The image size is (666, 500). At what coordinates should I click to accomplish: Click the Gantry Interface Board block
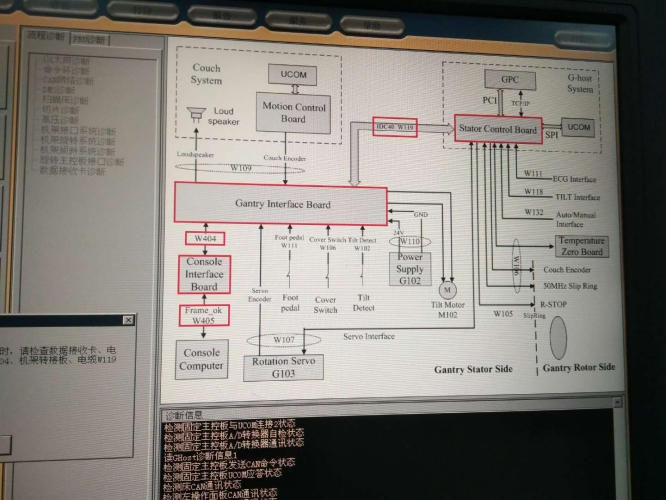[280, 204]
